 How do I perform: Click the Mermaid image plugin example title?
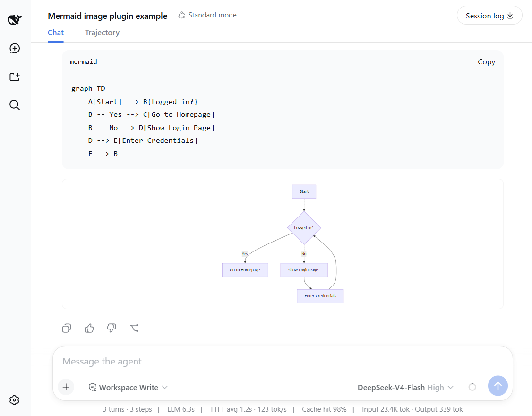coord(108,16)
